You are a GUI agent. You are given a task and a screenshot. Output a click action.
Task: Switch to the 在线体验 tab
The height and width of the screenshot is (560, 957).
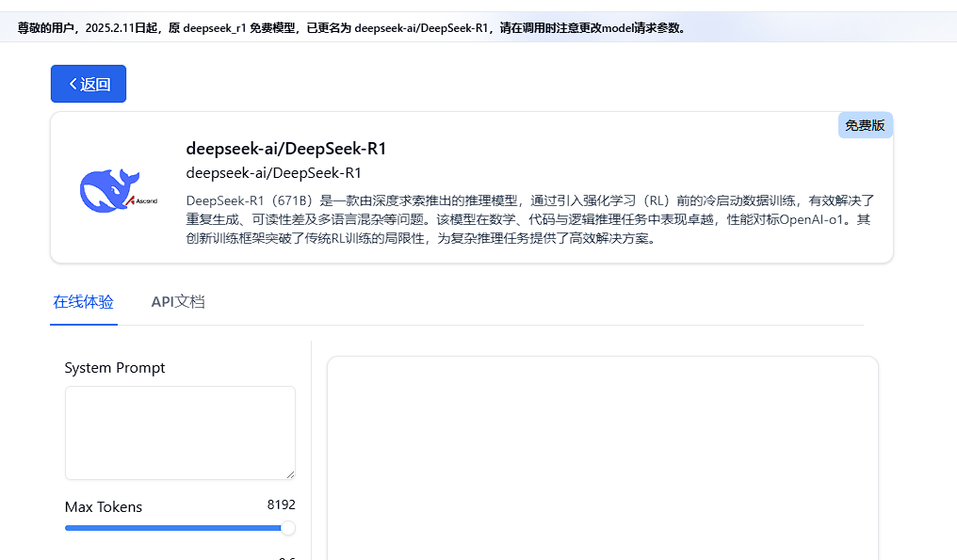click(x=84, y=302)
